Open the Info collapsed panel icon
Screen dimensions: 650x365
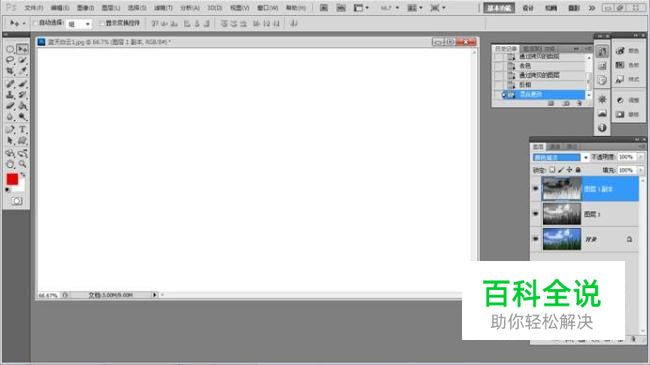pos(602,128)
